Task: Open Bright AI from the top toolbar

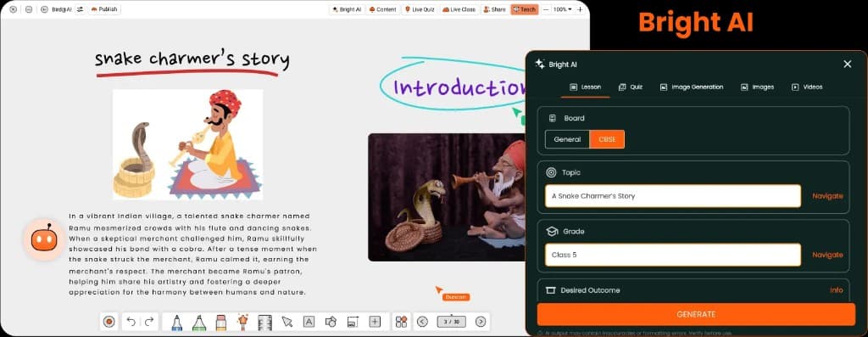Action: [x=347, y=9]
